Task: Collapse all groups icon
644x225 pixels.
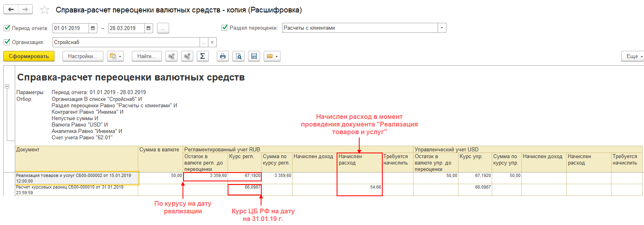Action: 172,56
